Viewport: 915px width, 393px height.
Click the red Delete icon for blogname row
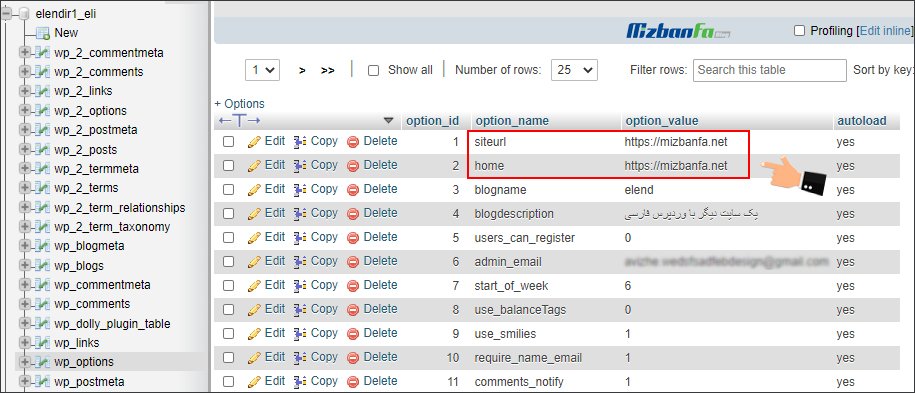tap(353, 190)
